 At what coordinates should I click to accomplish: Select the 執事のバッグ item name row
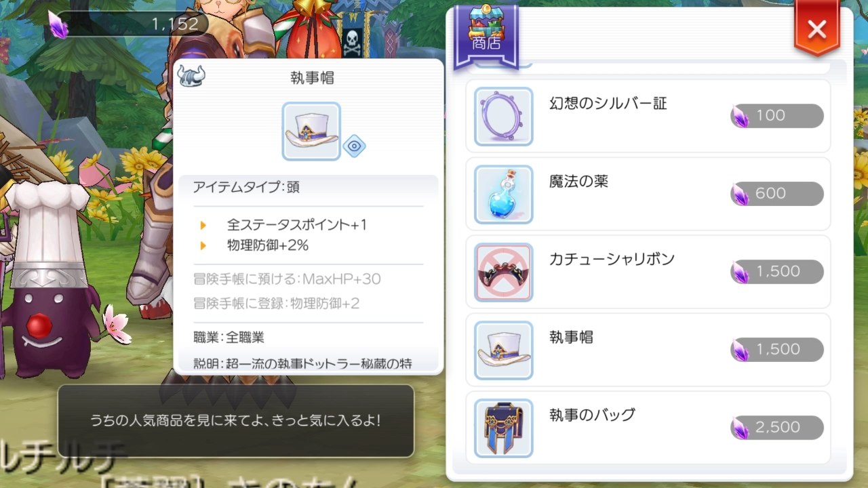pos(648,428)
